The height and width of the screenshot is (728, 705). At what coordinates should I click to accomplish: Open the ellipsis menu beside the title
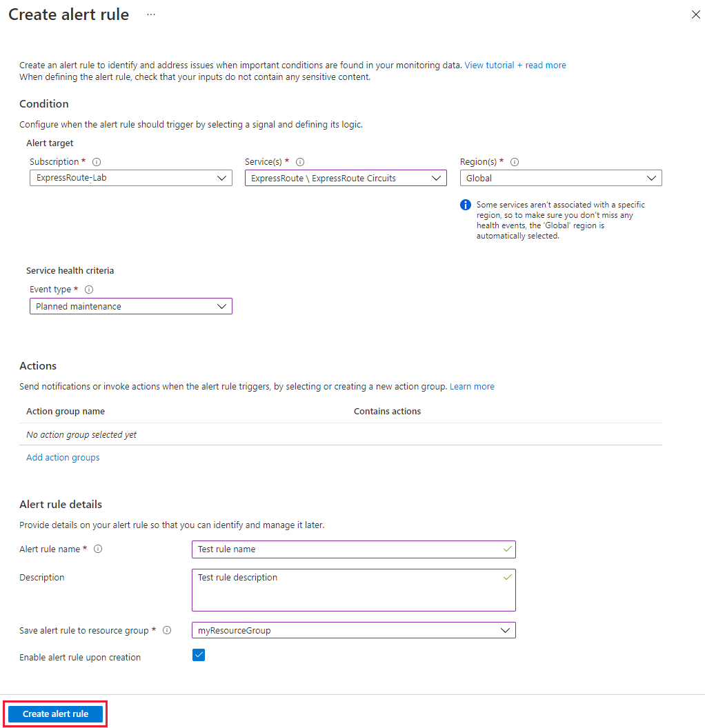click(151, 14)
